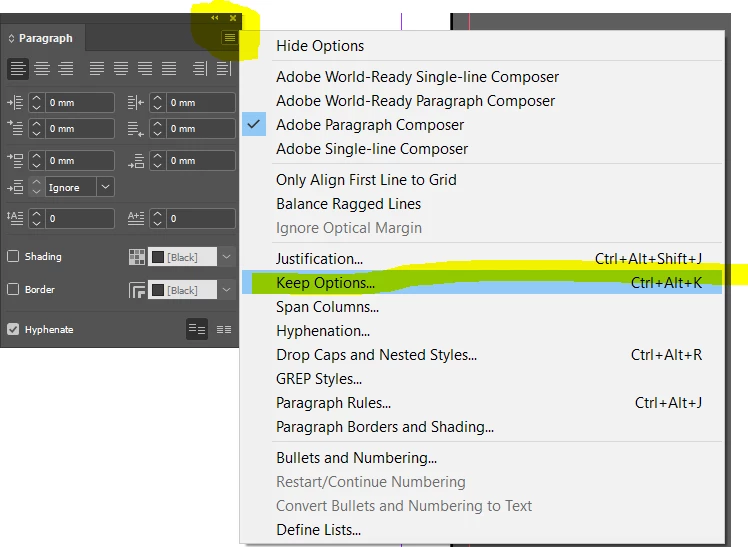
Task: Open GREP Styles... menu item
Action: [x=319, y=379]
